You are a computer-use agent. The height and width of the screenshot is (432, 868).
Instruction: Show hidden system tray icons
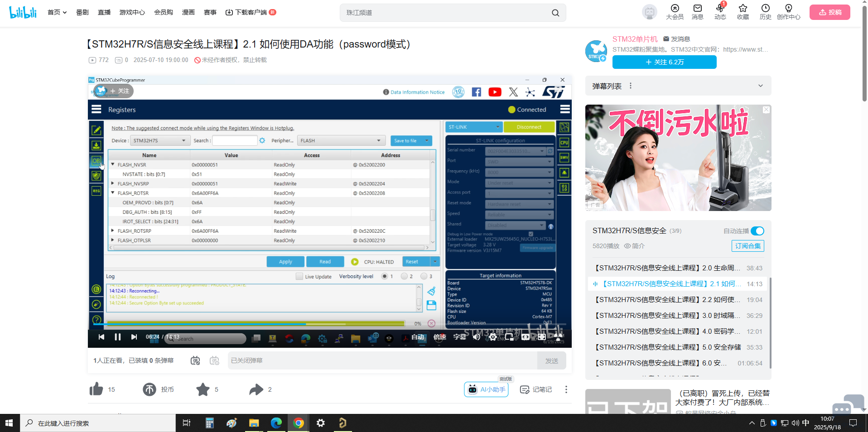(x=752, y=423)
